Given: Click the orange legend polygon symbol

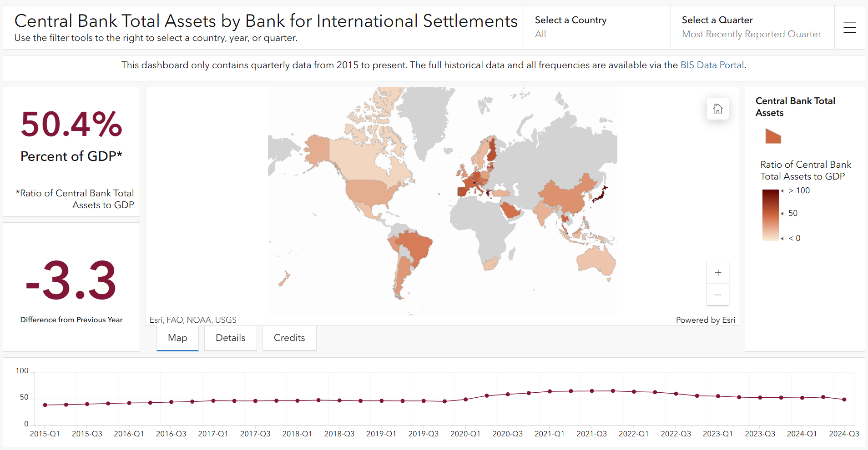Looking at the screenshot, I should tap(773, 136).
